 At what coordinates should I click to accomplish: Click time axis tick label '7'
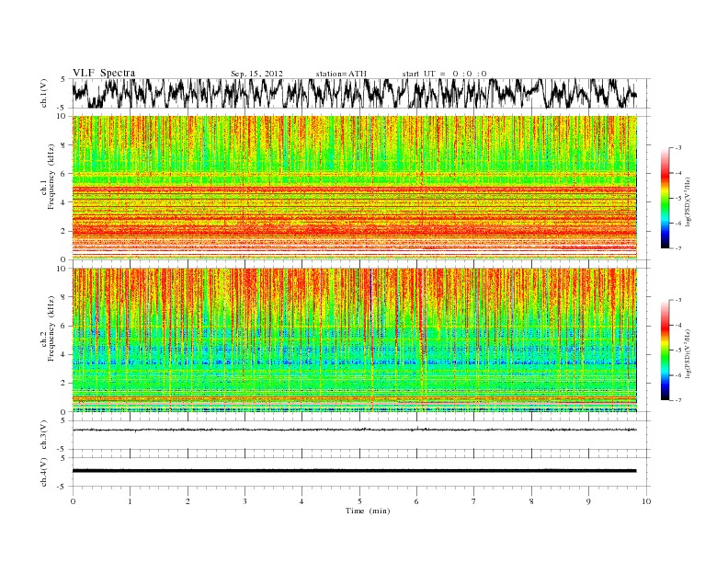coord(474,501)
